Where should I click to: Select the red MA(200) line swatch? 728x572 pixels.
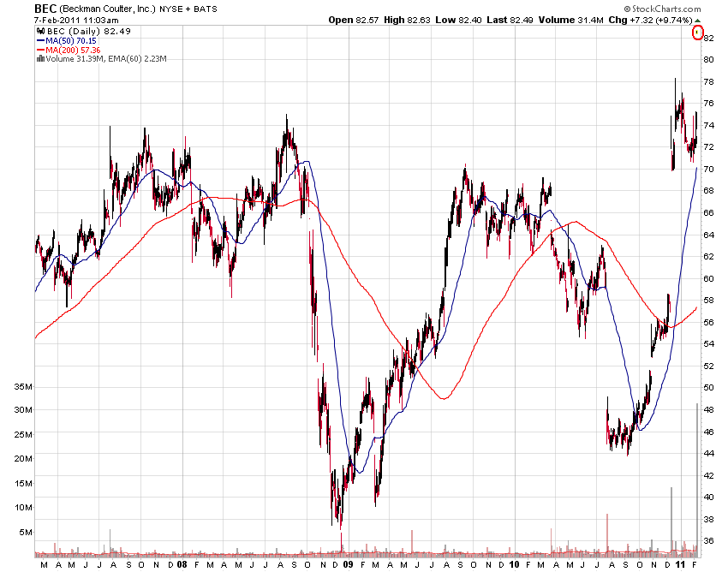coord(40,51)
